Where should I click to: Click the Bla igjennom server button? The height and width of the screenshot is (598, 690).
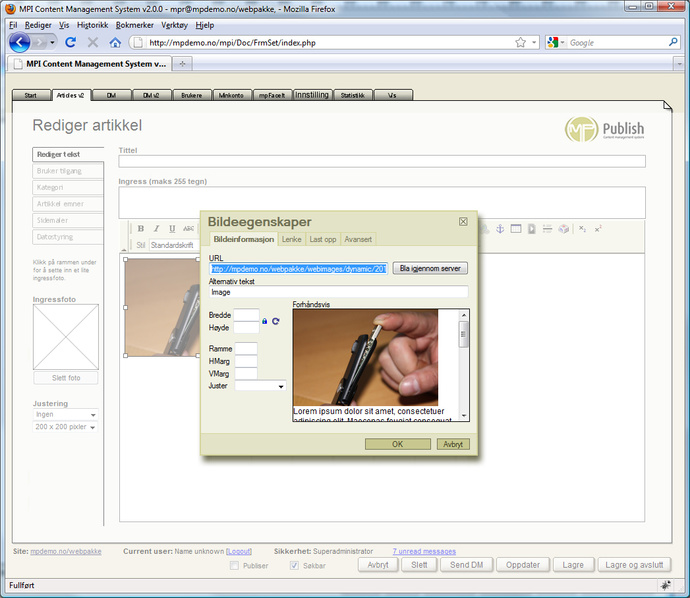429,268
